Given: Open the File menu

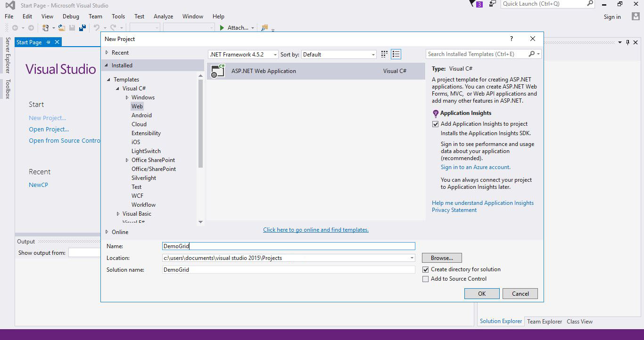Looking at the screenshot, I should click(9, 16).
